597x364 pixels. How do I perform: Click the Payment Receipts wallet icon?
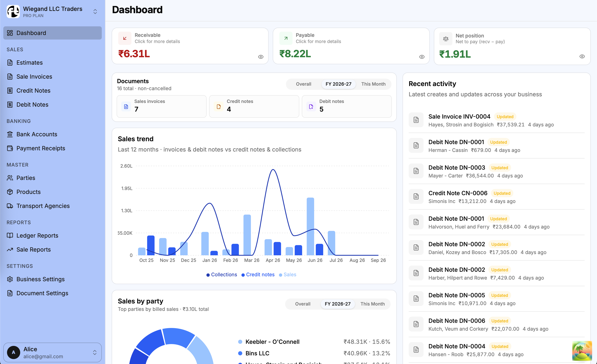coord(10,148)
